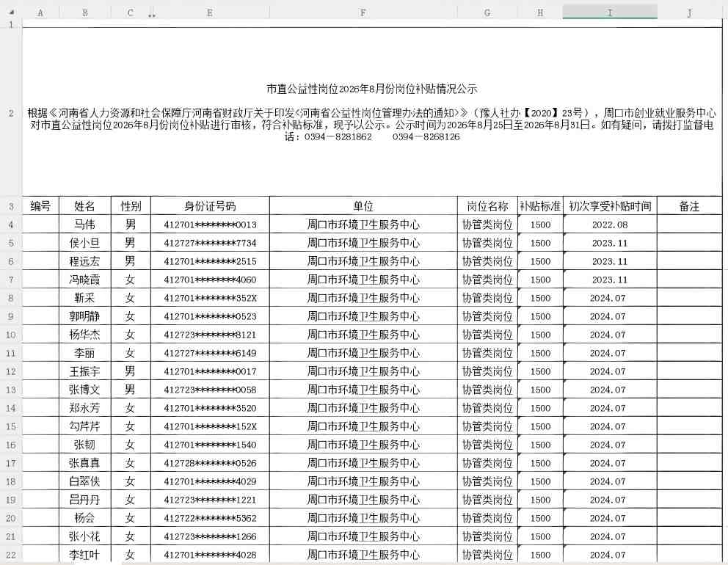Select name cell 李丽

click(x=85, y=353)
